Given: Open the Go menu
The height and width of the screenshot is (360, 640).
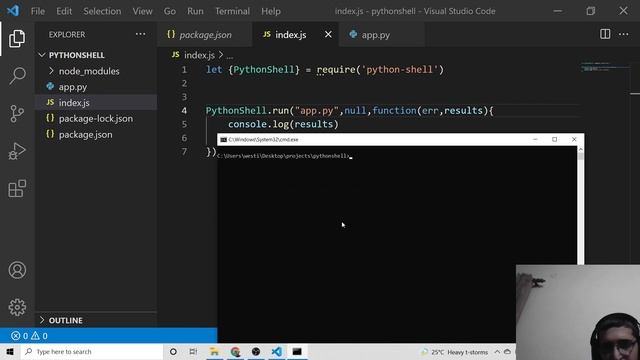Looking at the screenshot, I should 170,11.
